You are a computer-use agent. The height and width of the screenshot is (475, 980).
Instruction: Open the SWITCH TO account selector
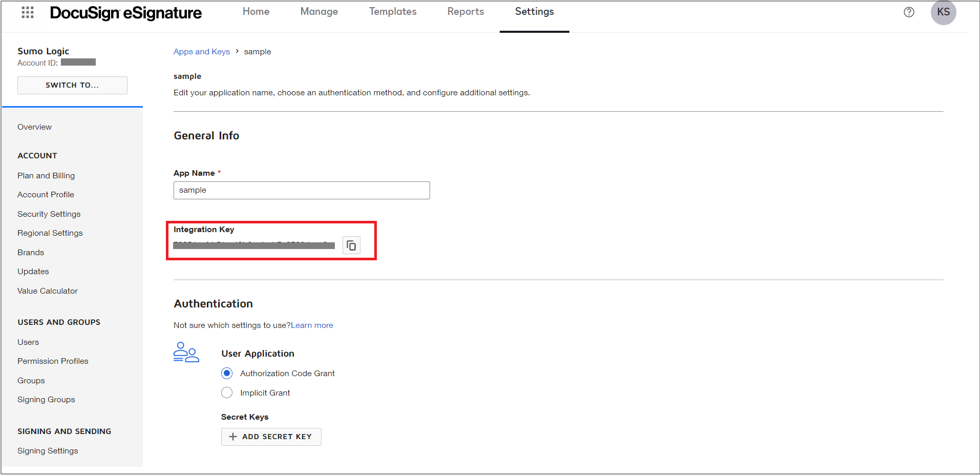point(72,85)
